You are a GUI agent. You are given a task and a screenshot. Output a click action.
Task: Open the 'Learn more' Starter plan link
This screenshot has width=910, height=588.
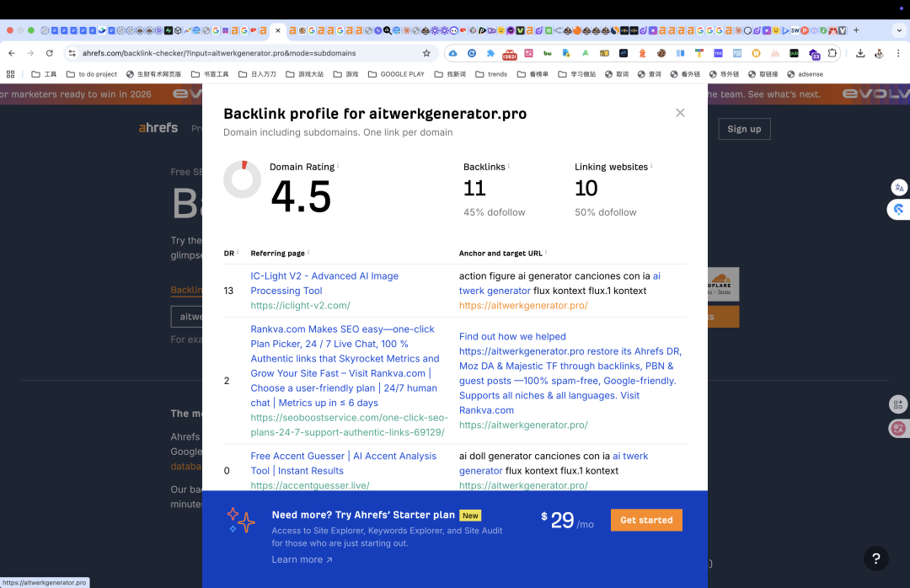click(x=302, y=559)
